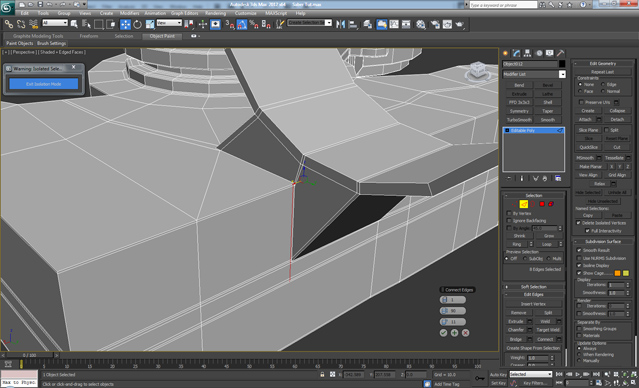The image size is (639, 388).
Task: Open the Rendering menu
Action: coord(215,13)
